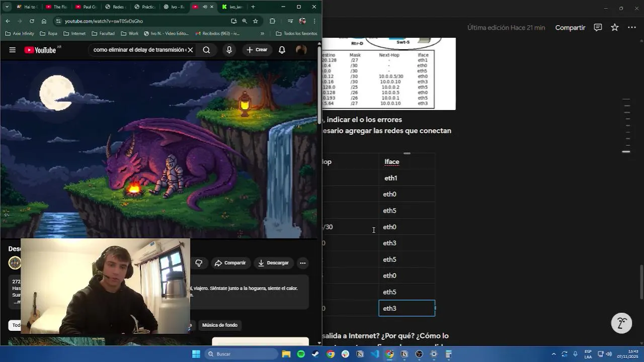The image size is (644, 362).
Task: Open Chrome three-dot menu
Action: pyautogui.click(x=314, y=21)
